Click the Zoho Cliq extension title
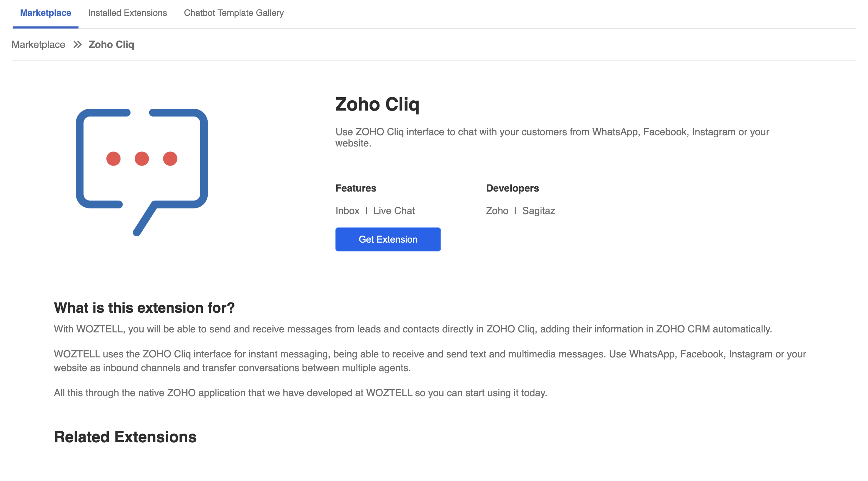 pos(377,105)
